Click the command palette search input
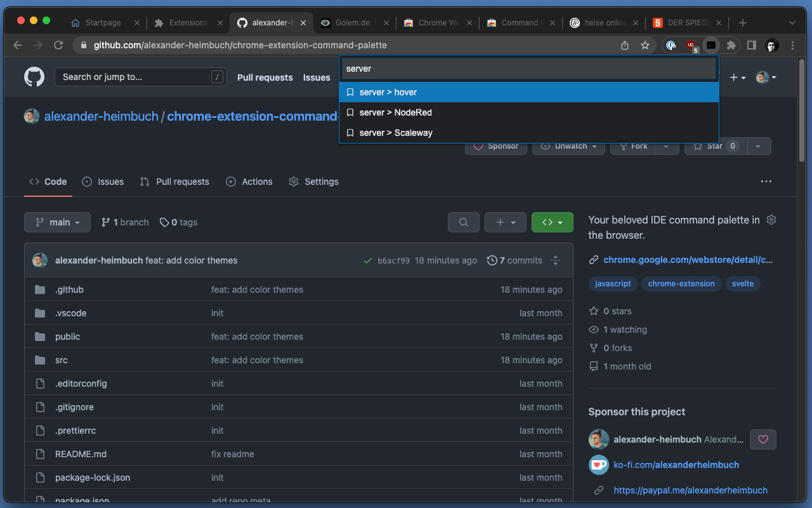This screenshot has width=812, height=508. click(x=529, y=69)
